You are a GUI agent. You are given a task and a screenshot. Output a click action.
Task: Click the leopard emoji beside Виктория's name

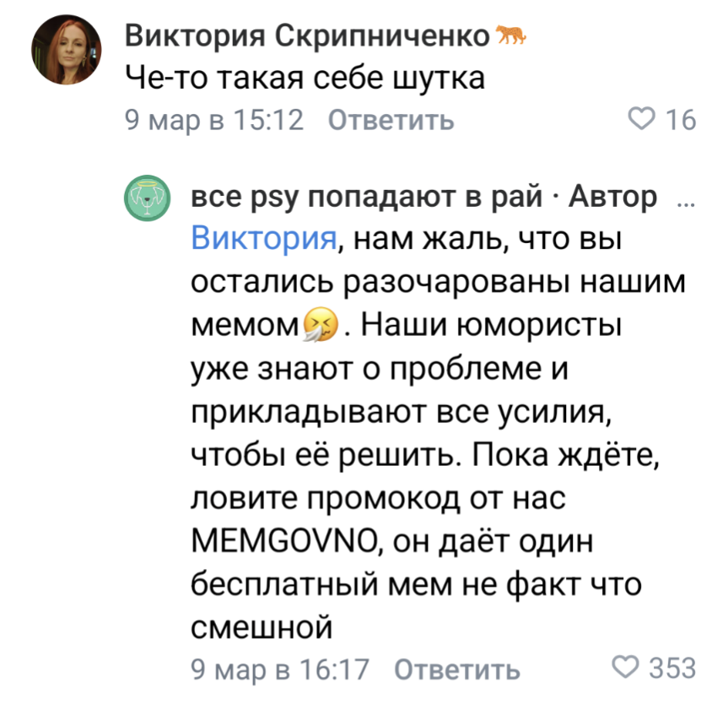pos(511,35)
